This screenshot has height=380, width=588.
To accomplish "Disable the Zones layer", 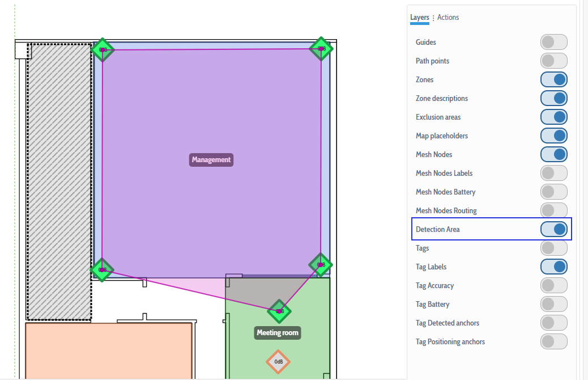I will [x=553, y=79].
